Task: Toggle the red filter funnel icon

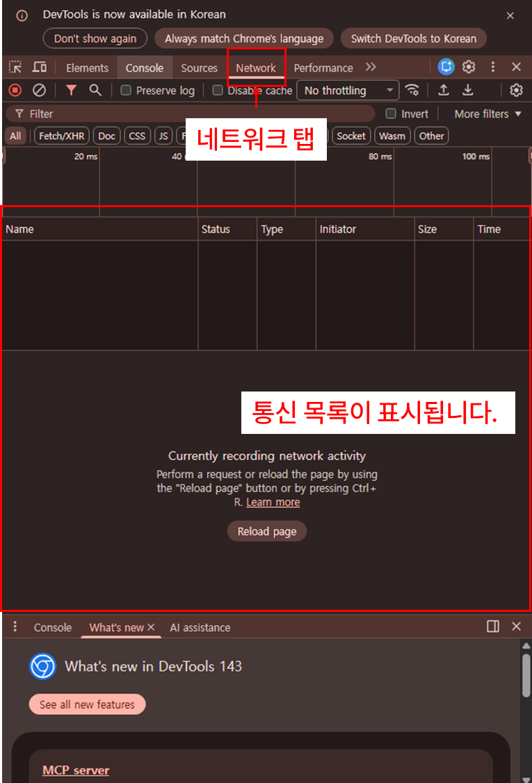Action: point(71,90)
